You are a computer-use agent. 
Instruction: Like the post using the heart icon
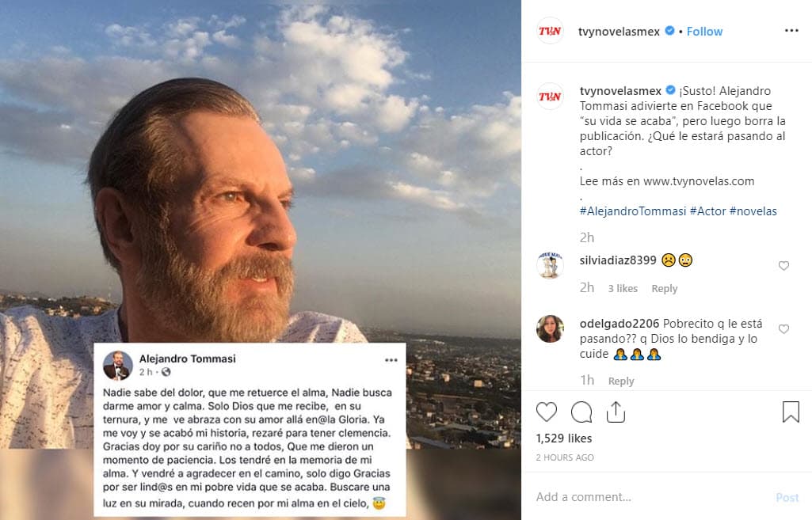pyautogui.click(x=547, y=412)
